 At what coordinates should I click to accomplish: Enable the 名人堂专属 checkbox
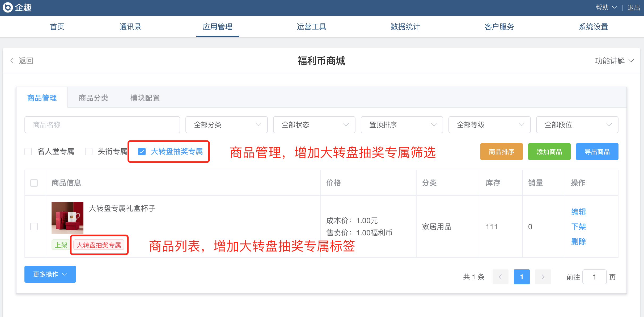point(28,152)
